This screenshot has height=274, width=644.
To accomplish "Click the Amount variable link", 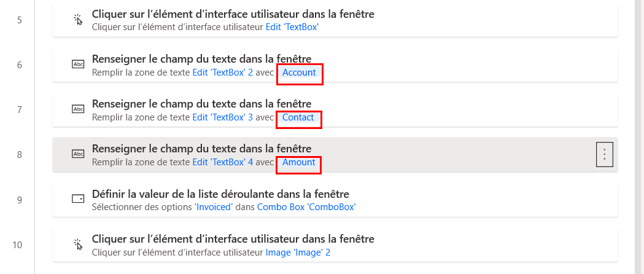I will pos(298,162).
